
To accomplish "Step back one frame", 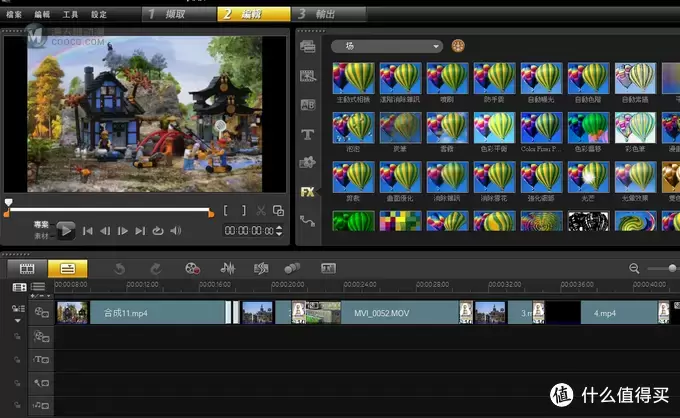I will click(105, 231).
